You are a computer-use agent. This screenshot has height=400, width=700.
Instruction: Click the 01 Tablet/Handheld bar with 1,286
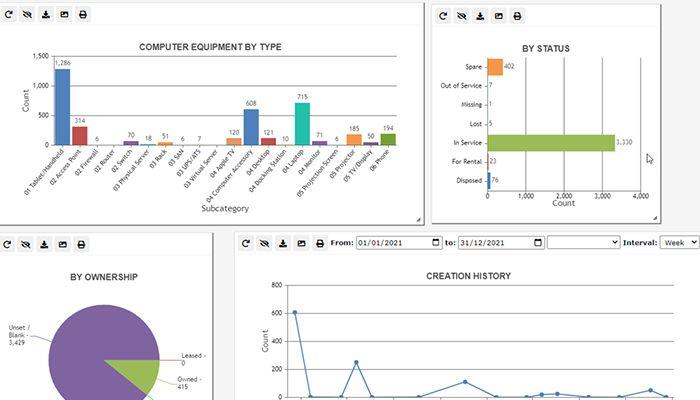(x=62, y=107)
